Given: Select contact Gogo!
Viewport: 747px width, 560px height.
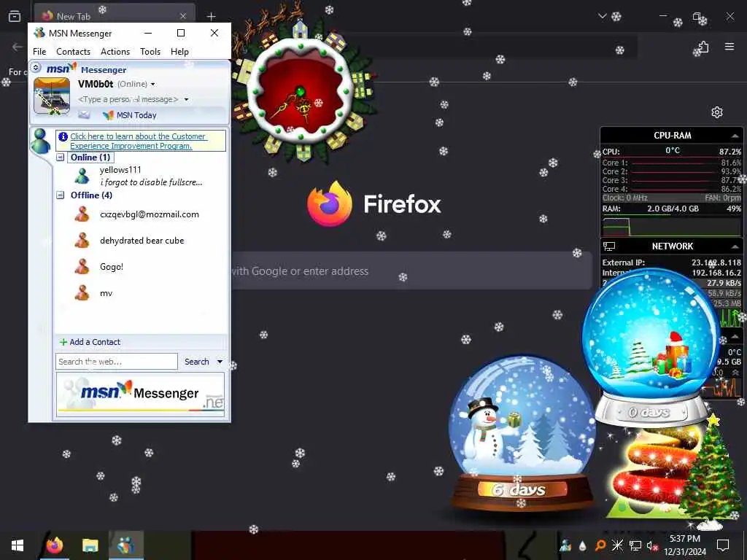Looking at the screenshot, I should click(112, 267).
